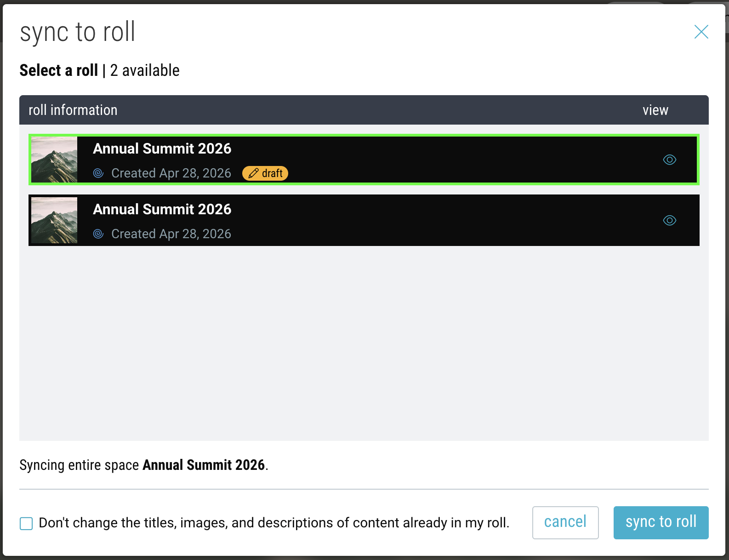Close the sync to roll dialog
This screenshot has width=729, height=560.
701,32
